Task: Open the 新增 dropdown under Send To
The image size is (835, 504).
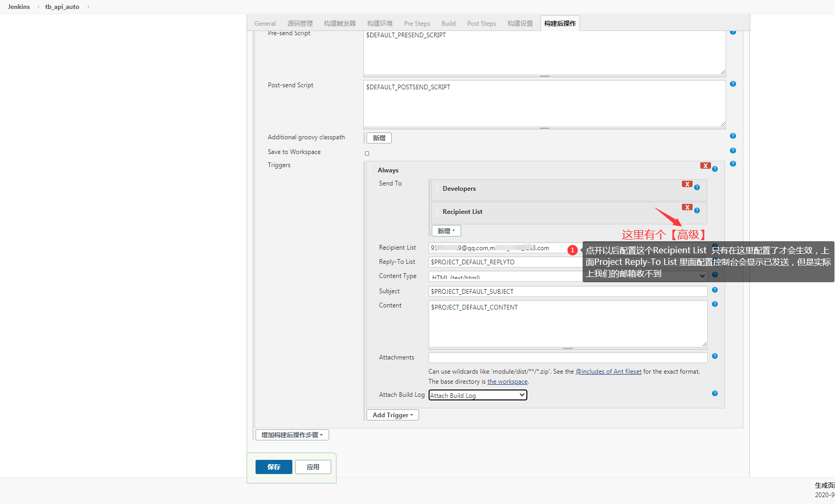Action: [446, 231]
